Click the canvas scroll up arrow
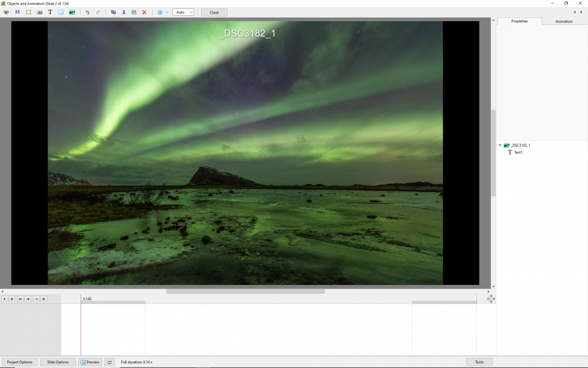The height and width of the screenshot is (368, 588). pos(493,20)
